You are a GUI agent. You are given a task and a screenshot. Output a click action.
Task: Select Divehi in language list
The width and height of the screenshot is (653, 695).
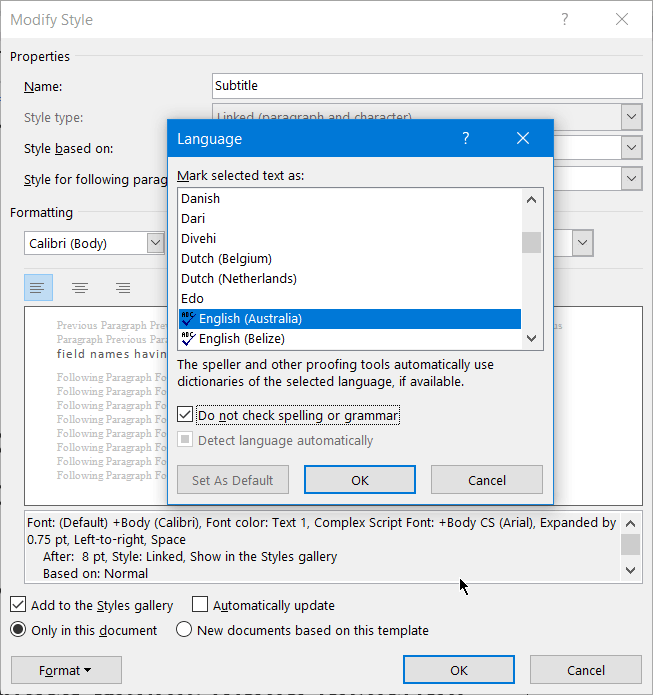pyautogui.click(x=349, y=238)
